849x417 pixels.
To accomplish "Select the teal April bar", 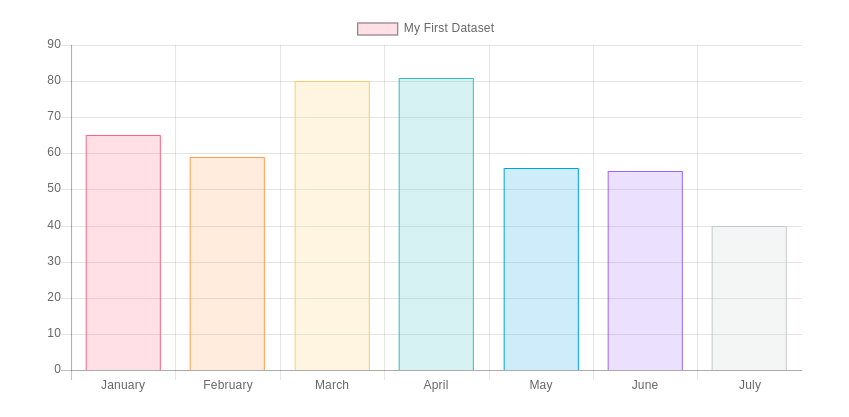I will 436,224.
